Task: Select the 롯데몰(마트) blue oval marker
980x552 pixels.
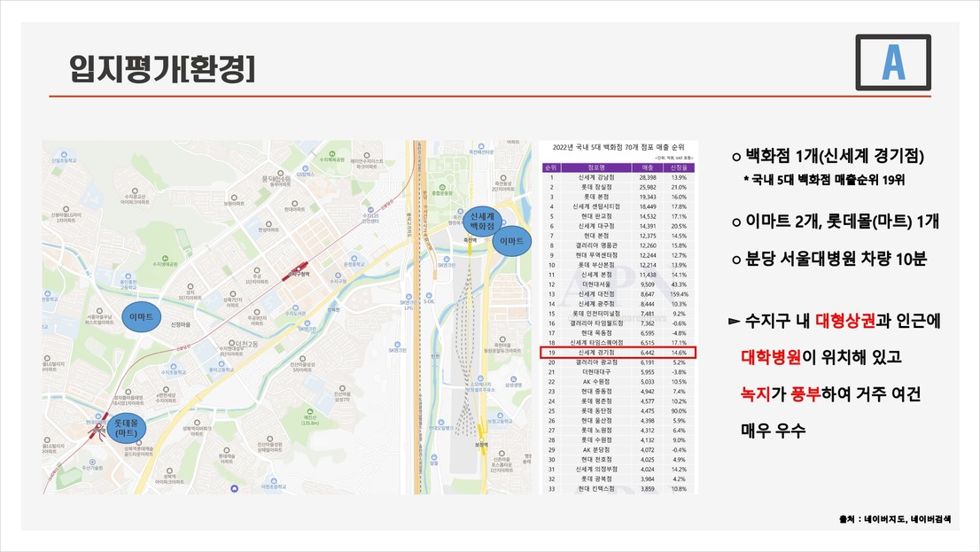Action: (126, 428)
